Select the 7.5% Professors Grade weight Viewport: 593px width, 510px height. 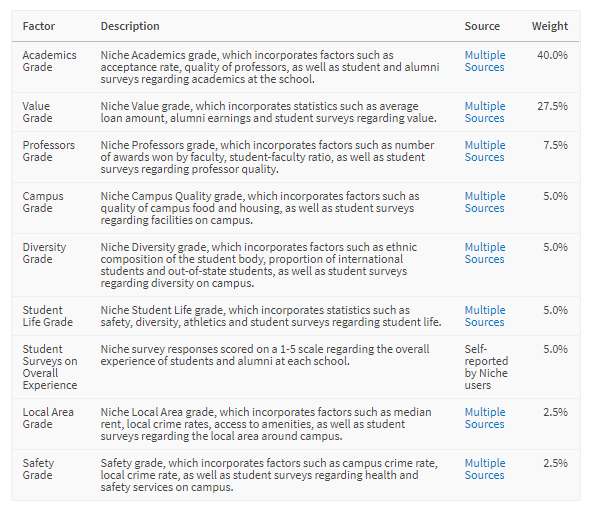556,145
